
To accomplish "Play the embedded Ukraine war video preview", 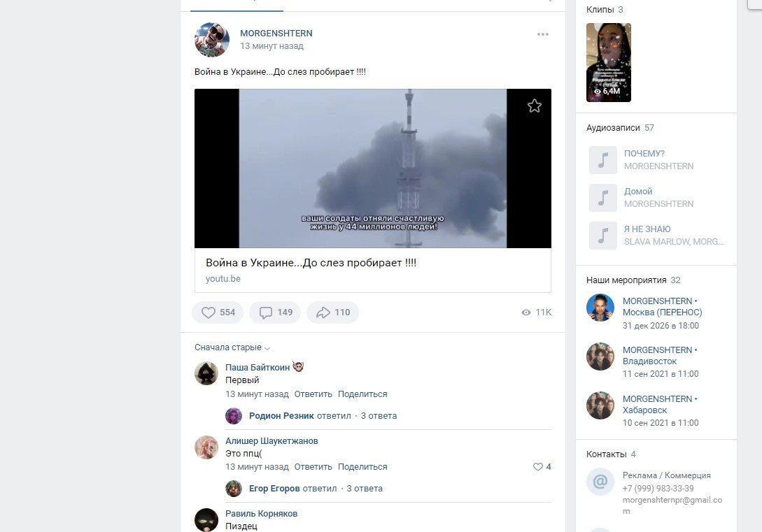I will click(x=372, y=168).
